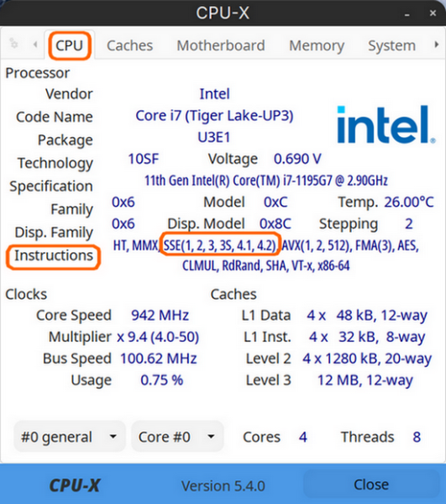Click the 'Version 5.4.0' label
446x504 pixels.
(223, 486)
